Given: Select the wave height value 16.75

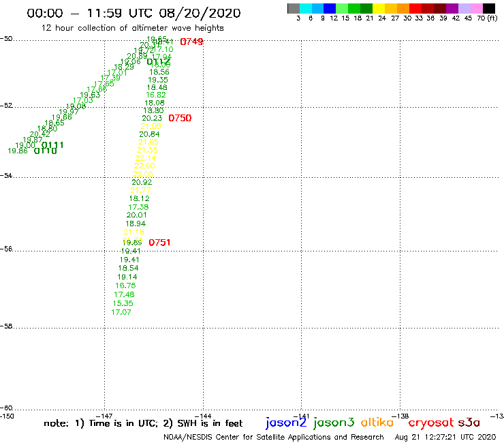Looking at the screenshot, I should (x=125, y=286).
